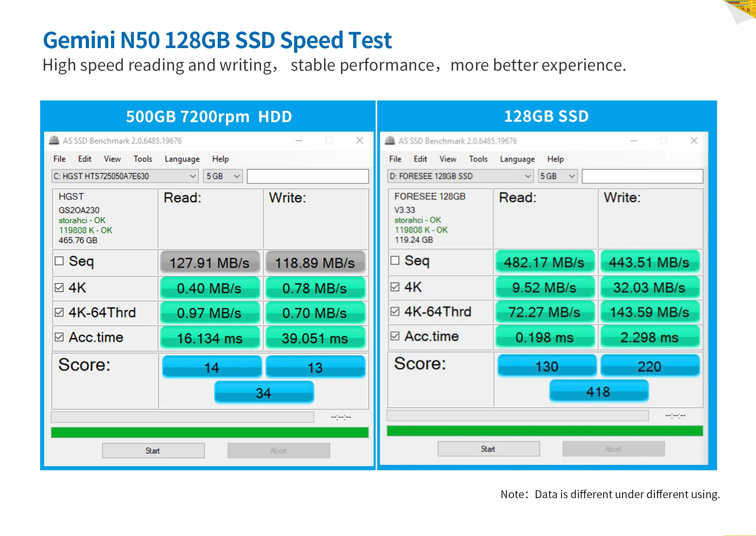The image size is (756, 536).
Task: Click the AS SSD app icon in SSD window title bar
Action: (390, 141)
